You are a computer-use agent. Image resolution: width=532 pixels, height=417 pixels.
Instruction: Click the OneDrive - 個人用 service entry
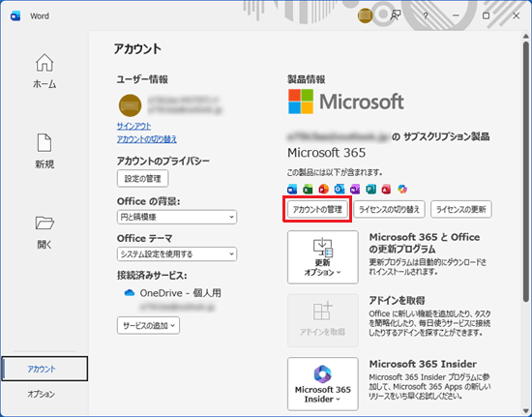point(173,293)
